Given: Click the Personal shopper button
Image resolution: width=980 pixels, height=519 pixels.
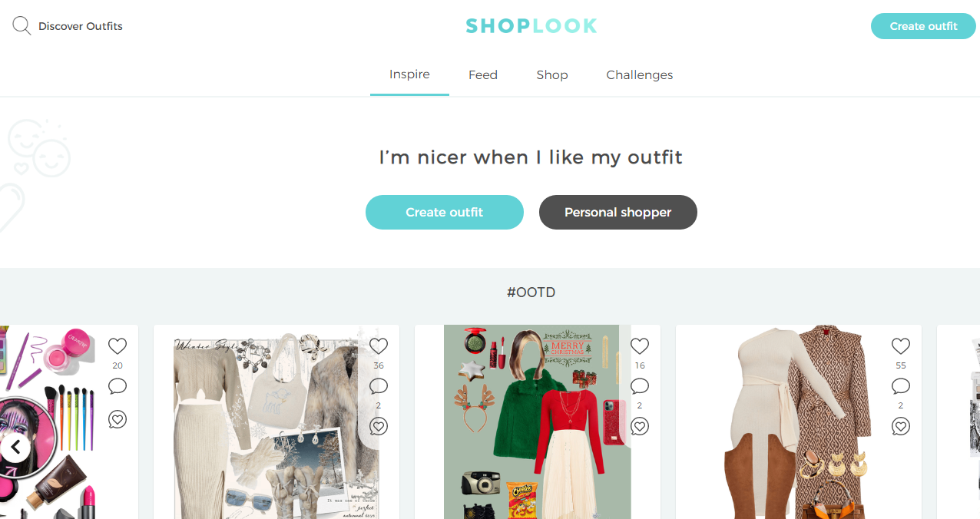Looking at the screenshot, I should [618, 213].
